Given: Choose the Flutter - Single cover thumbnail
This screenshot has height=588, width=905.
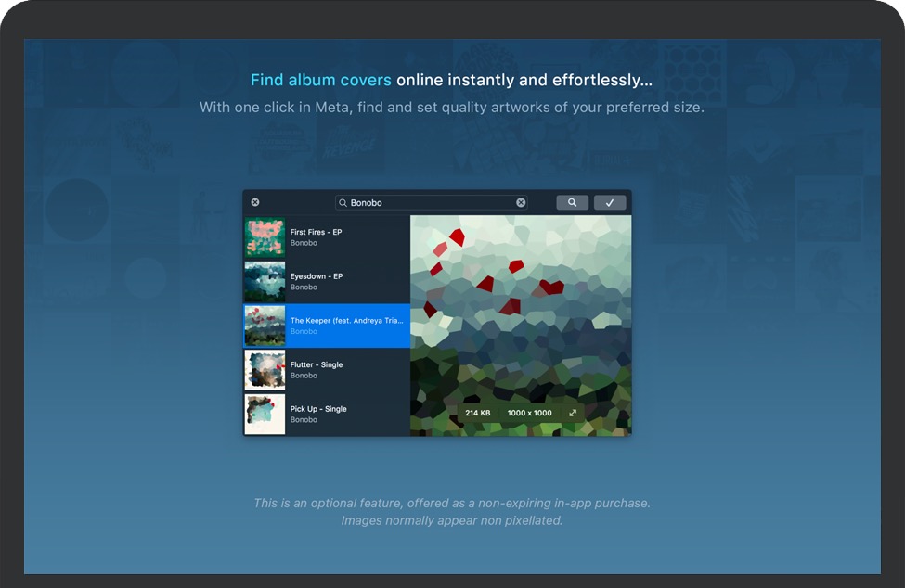Looking at the screenshot, I should pos(265,370).
